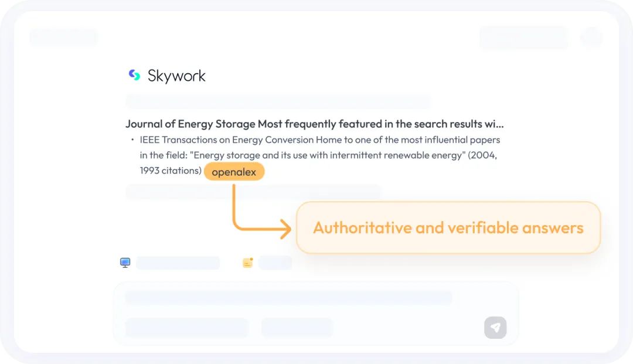Click the computer monitor icon

pyautogui.click(x=125, y=263)
